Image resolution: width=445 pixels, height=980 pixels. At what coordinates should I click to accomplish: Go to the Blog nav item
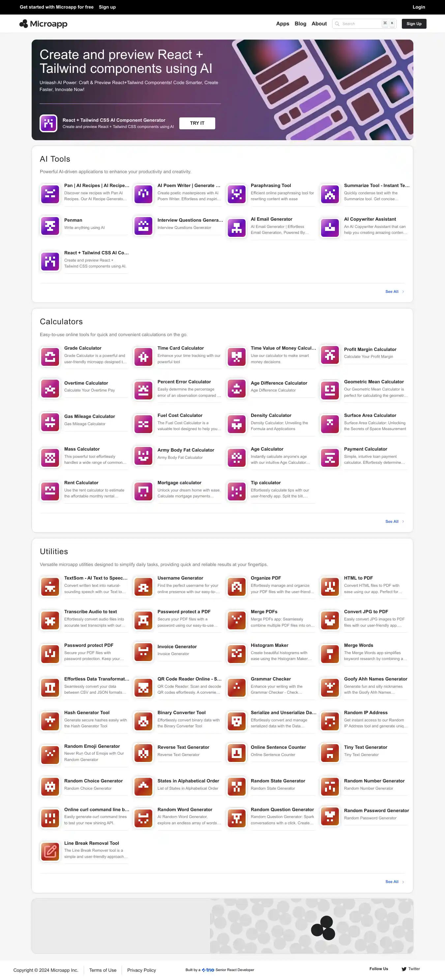coord(300,24)
